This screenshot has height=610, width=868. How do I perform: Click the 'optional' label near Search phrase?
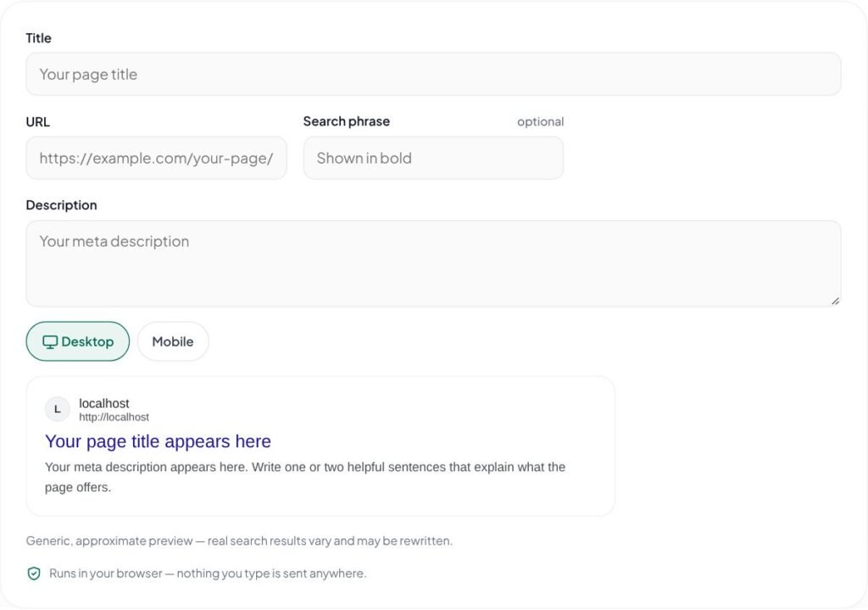[x=540, y=122]
